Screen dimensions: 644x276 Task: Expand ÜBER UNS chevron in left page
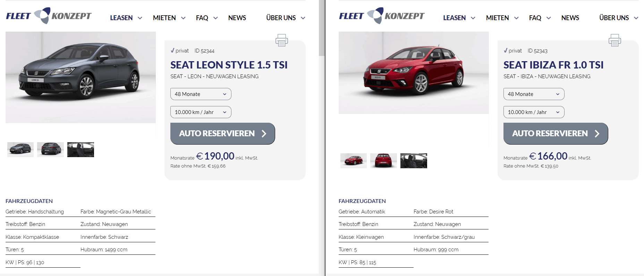[303, 18]
